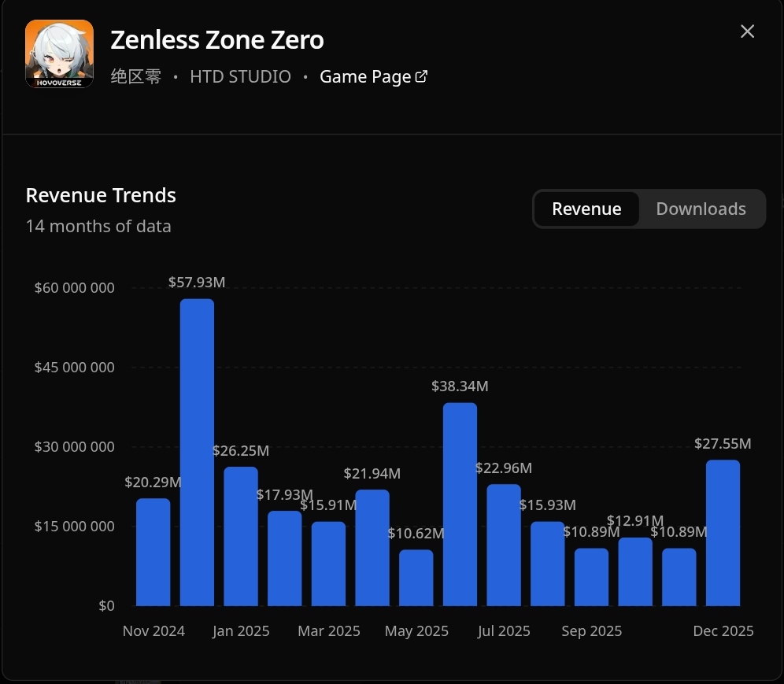Click the Revenue Trends heading
The height and width of the screenshot is (684, 784).
point(101,195)
